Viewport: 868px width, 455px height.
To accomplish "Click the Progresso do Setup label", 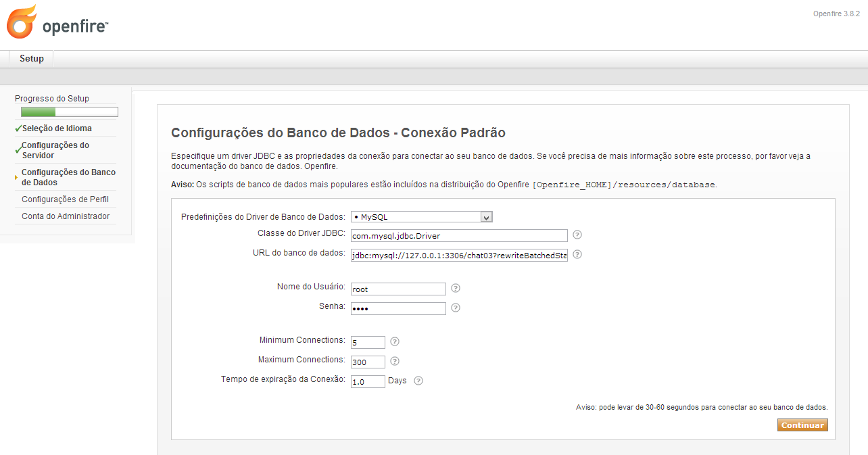I will pos(52,99).
